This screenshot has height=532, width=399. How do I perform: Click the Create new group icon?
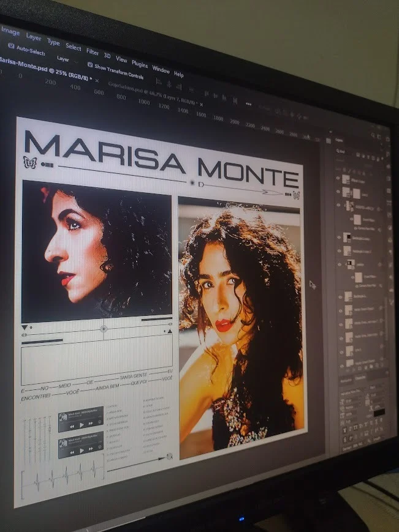[x=371, y=367]
